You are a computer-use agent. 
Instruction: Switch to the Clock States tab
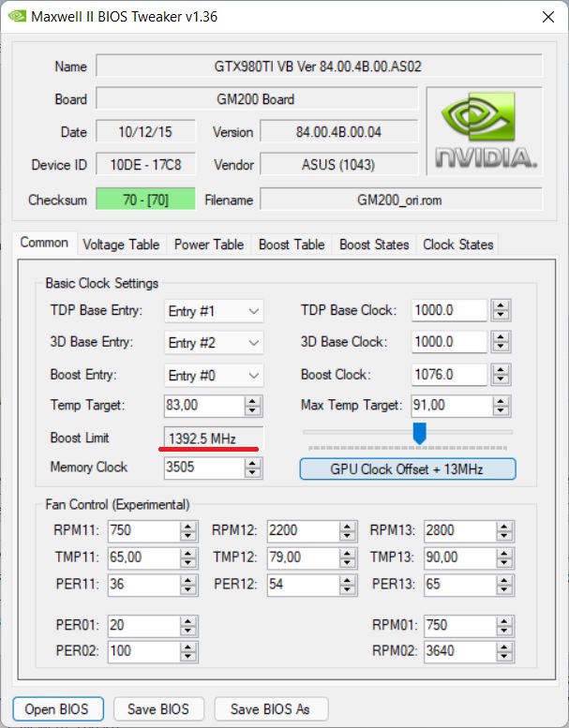pos(457,245)
